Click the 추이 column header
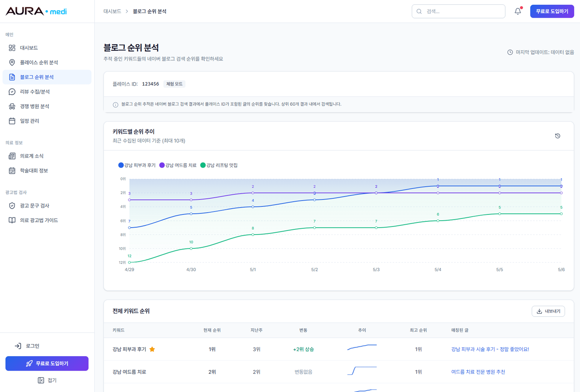 362,330
